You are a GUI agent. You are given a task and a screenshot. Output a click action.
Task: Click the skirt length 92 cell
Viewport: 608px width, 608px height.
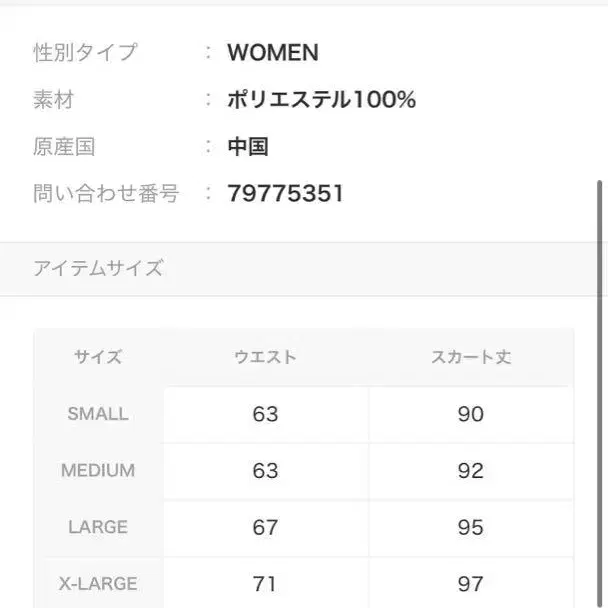pyautogui.click(x=470, y=471)
